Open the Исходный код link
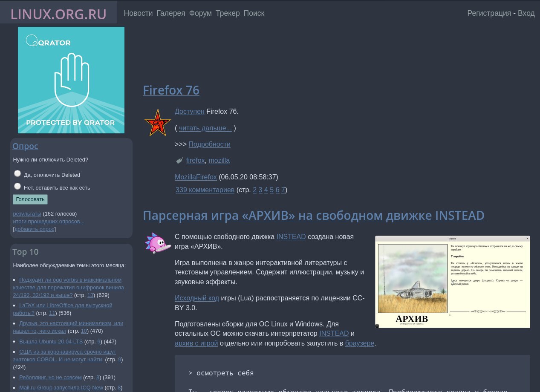Viewport: 540px width, 392px height. coord(197,298)
